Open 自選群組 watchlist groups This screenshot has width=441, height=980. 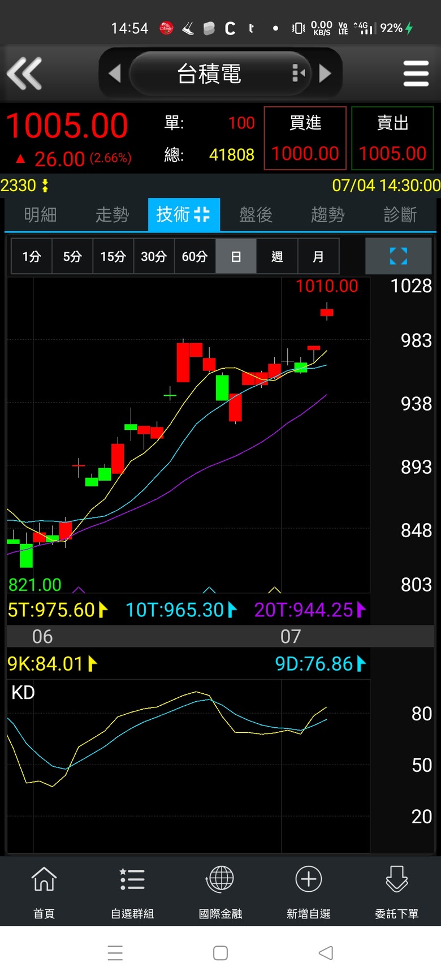point(132,892)
